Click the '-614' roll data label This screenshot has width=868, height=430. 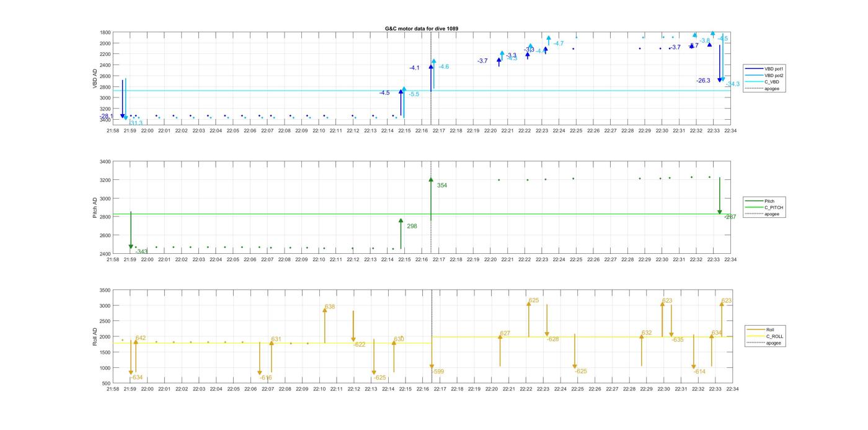[699, 371]
